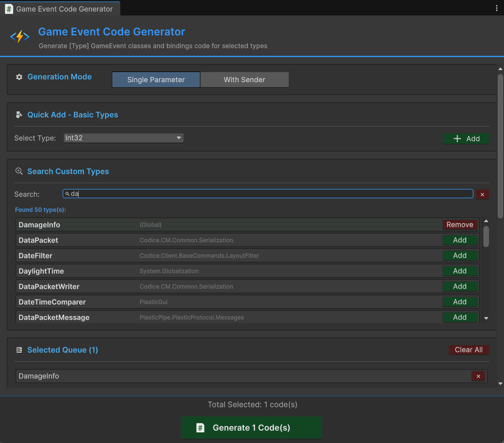The image size is (504, 443).
Task: Click the hash icon inside the Generate button
Action: click(200, 428)
